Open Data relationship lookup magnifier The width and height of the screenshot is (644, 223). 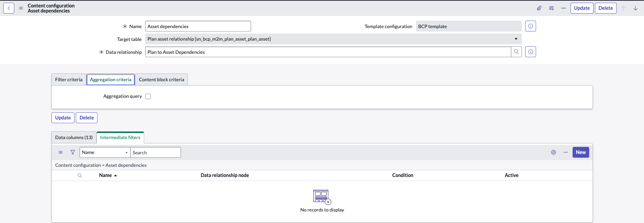[516, 52]
